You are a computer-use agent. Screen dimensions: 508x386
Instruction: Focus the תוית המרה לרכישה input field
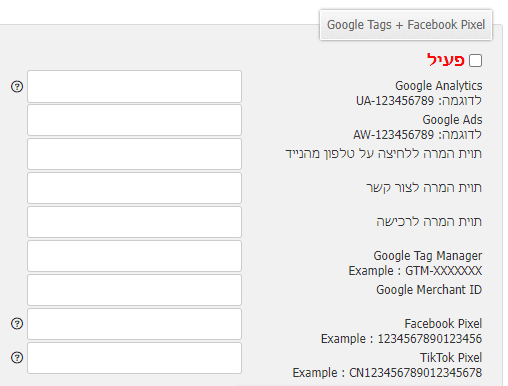pos(134,222)
